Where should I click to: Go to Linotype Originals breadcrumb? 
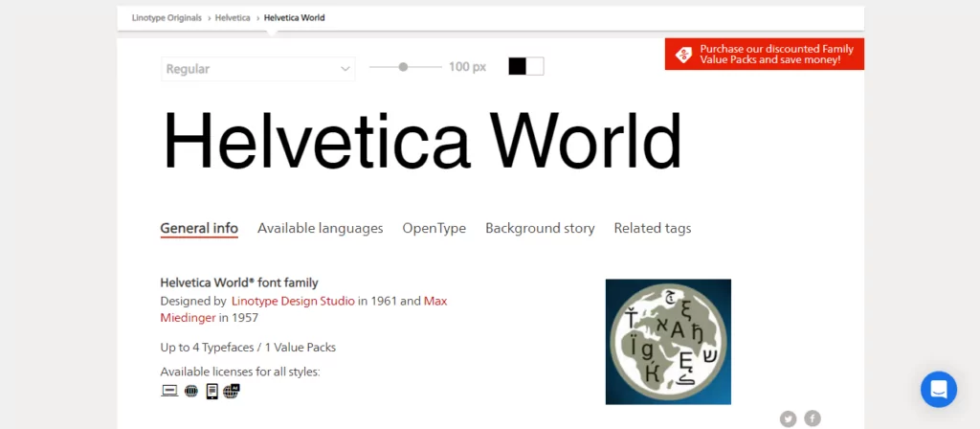coord(167,18)
